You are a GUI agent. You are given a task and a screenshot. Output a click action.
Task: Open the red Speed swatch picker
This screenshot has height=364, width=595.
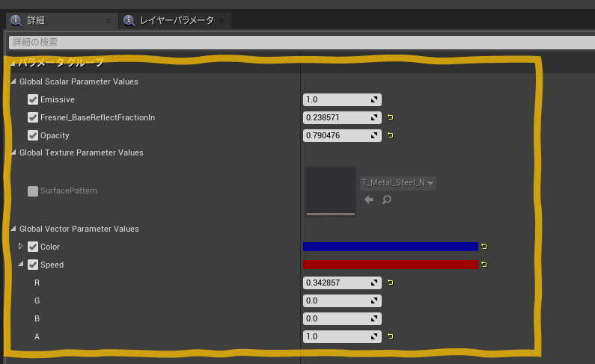(391, 265)
